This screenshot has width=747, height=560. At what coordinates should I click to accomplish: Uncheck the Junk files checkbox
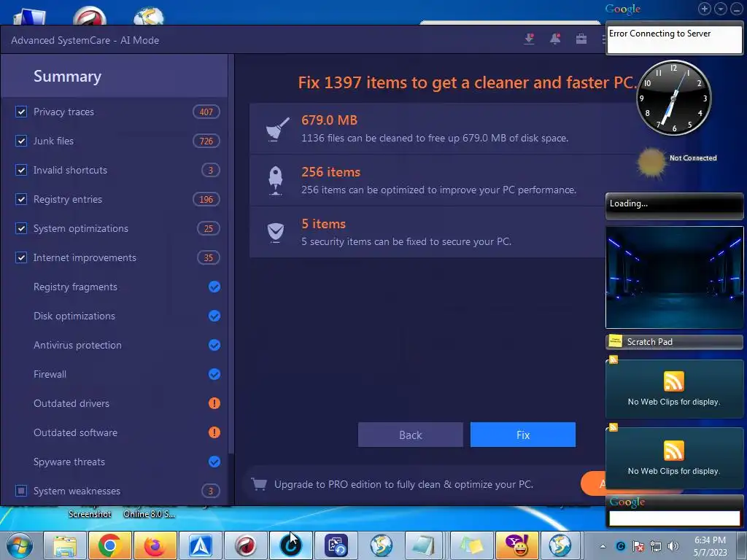[21, 141]
